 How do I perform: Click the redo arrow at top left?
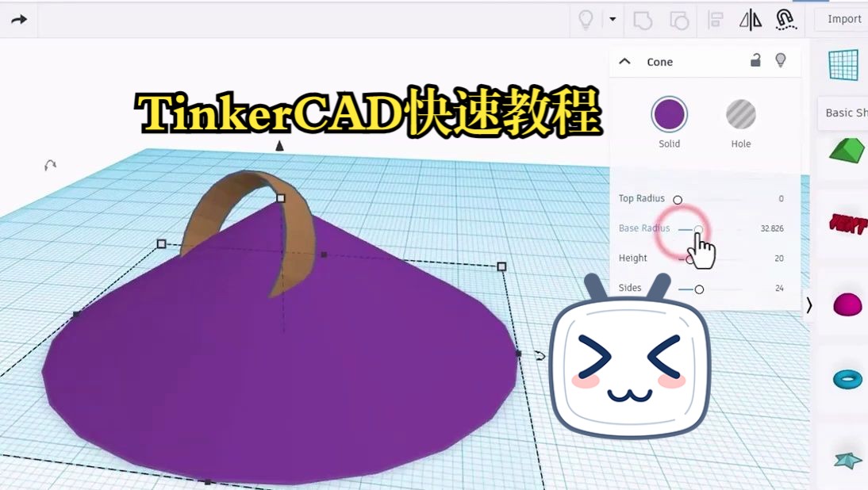pyautogui.click(x=19, y=19)
